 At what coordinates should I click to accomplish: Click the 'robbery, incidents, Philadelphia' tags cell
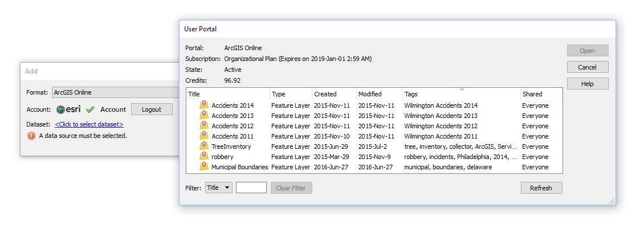coord(460,157)
